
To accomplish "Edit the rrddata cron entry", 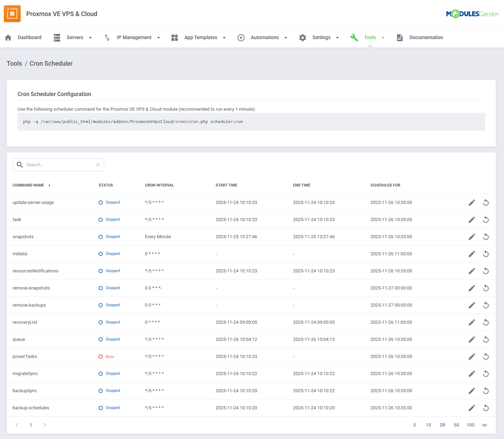I will (472, 254).
